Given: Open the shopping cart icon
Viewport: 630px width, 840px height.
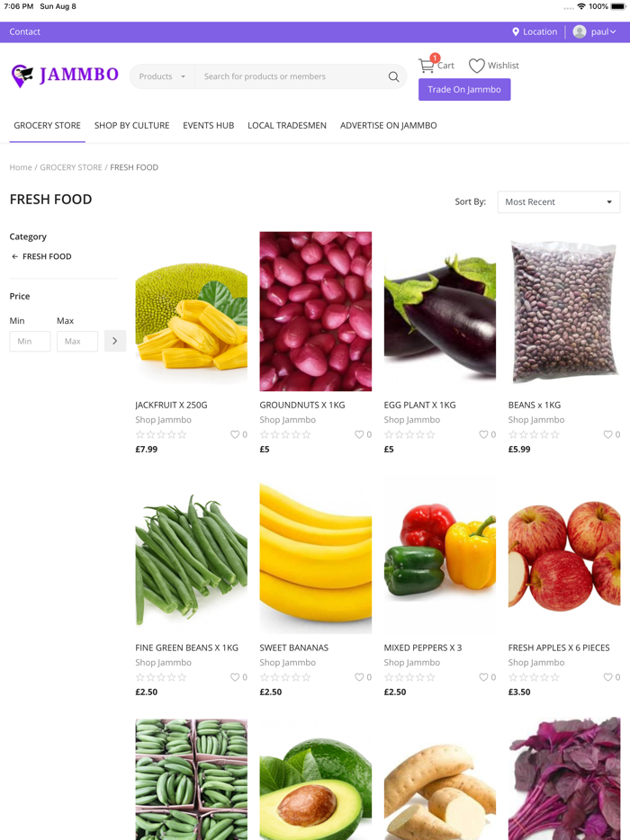Looking at the screenshot, I should pos(427,66).
